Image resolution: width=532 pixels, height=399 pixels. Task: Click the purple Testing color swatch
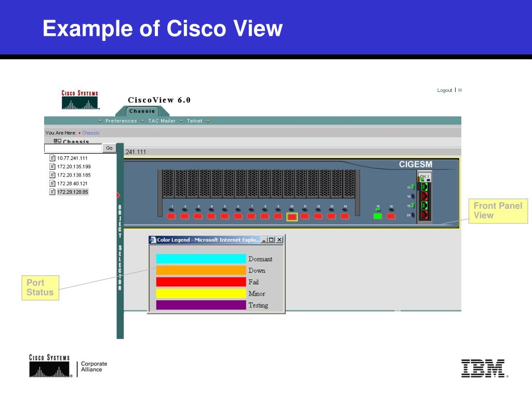(x=201, y=305)
